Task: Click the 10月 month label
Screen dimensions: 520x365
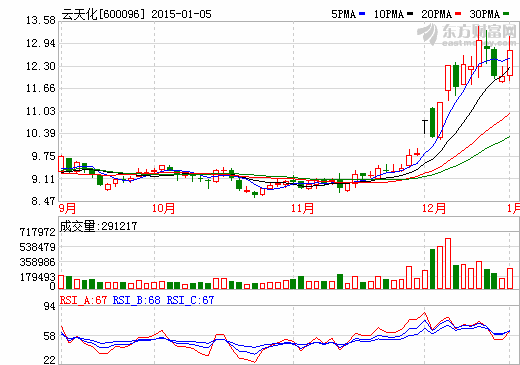Action: (x=163, y=208)
